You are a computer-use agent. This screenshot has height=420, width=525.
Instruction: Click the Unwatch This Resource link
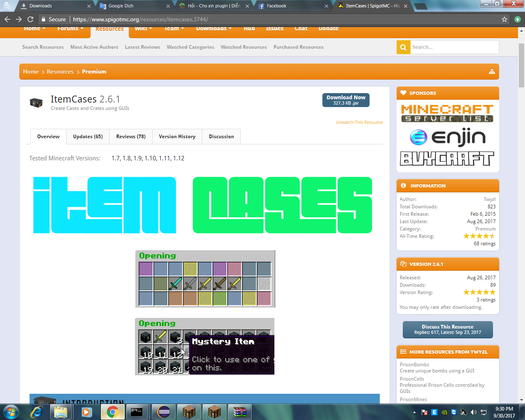[x=359, y=122]
